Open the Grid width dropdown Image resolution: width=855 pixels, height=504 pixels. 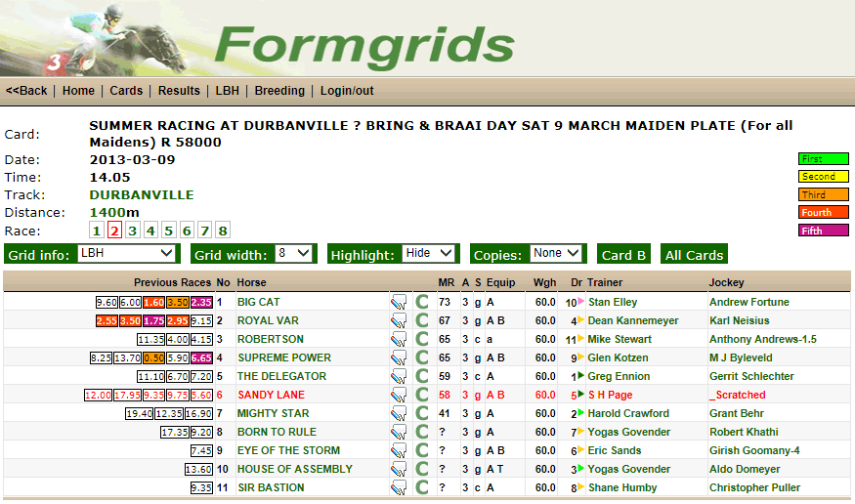294,253
